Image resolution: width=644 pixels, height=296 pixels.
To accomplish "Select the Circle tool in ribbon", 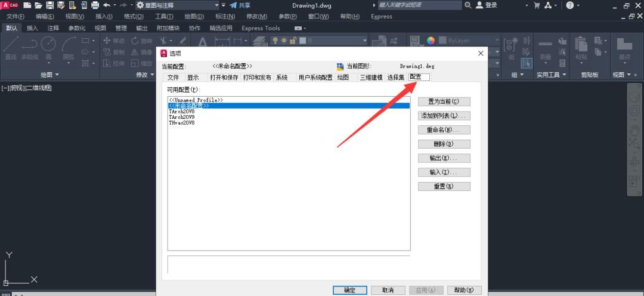I will [x=48, y=48].
